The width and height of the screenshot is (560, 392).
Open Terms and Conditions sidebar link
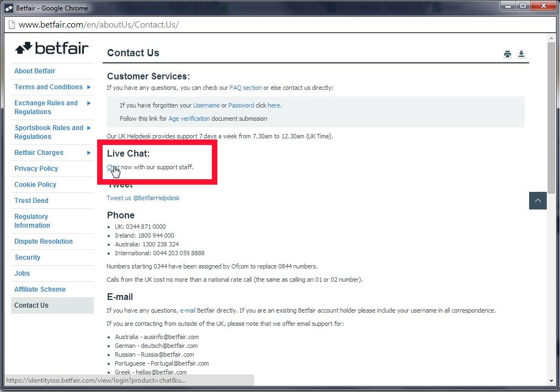point(49,87)
